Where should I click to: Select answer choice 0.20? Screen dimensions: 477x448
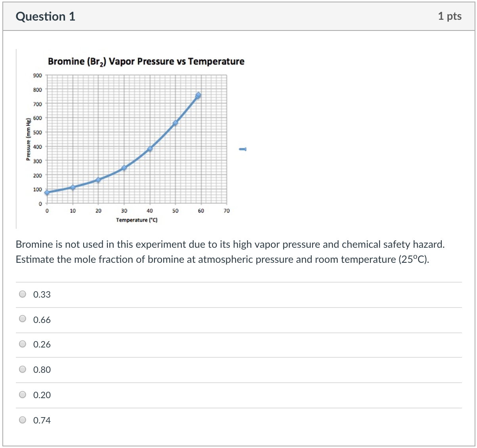[23, 394]
